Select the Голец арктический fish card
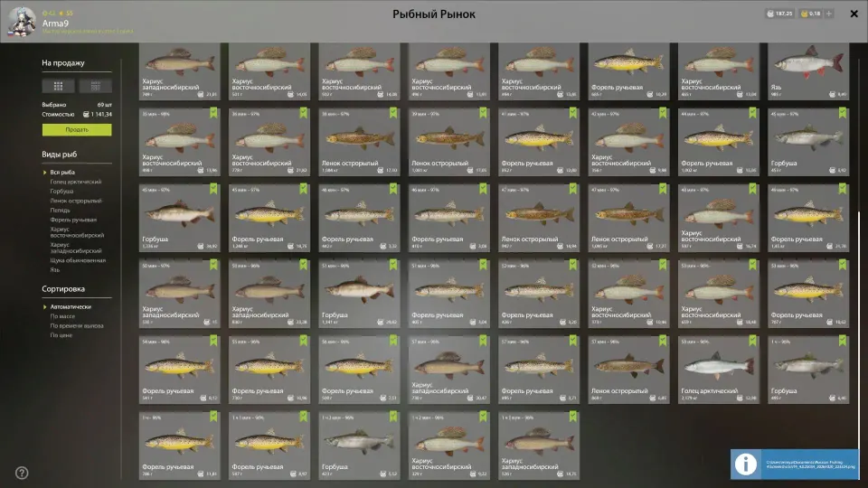The image size is (868, 488). coord(719,369)
